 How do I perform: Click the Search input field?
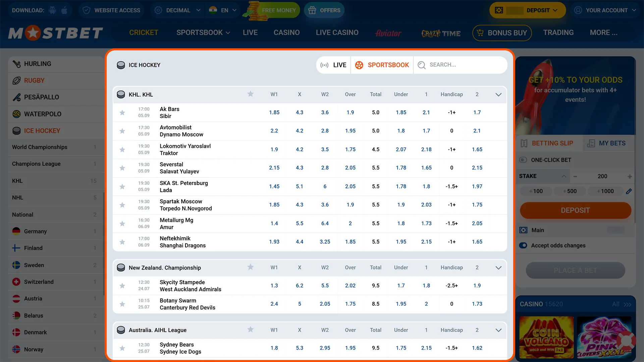click(x=460, y=65)
